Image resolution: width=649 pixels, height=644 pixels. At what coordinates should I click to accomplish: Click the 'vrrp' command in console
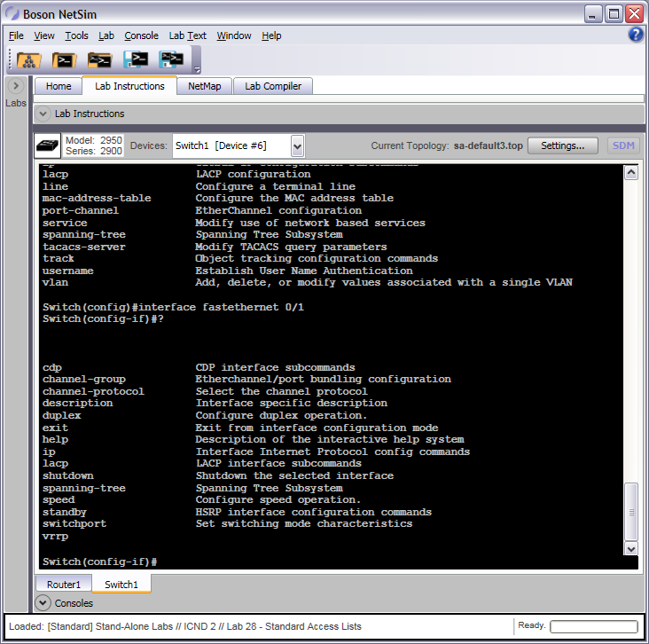(55, 537)
